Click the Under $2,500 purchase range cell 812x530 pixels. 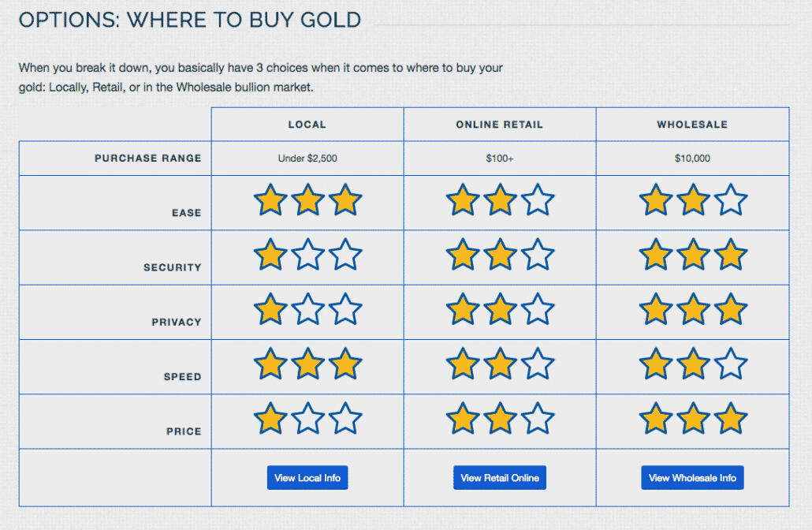(x=307, y=158)
